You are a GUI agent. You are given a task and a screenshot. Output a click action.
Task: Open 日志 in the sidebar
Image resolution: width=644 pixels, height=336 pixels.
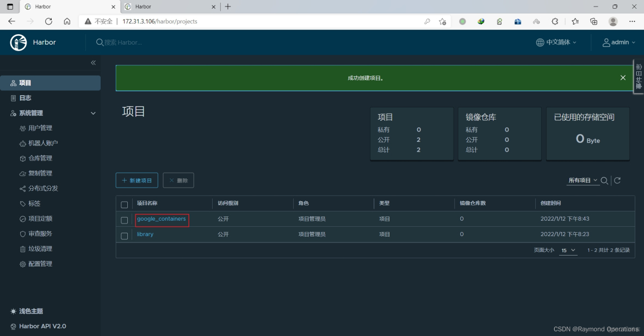point(26,98)
